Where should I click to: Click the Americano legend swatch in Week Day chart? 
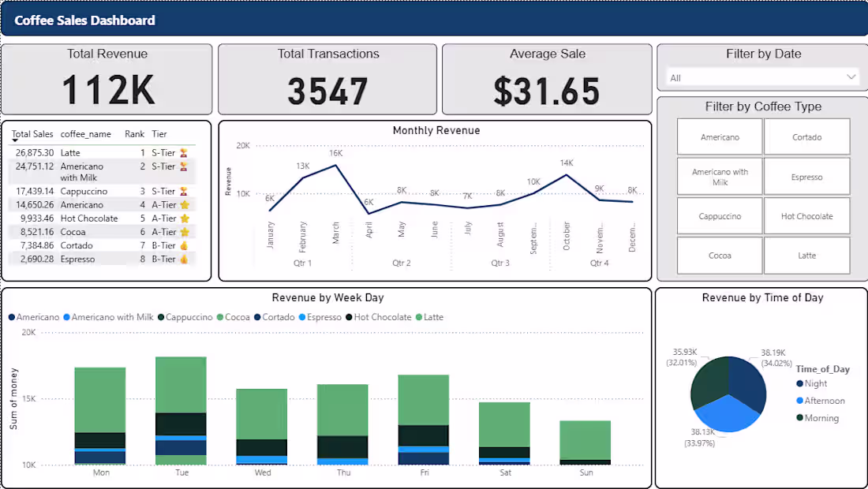click(12, 317)
